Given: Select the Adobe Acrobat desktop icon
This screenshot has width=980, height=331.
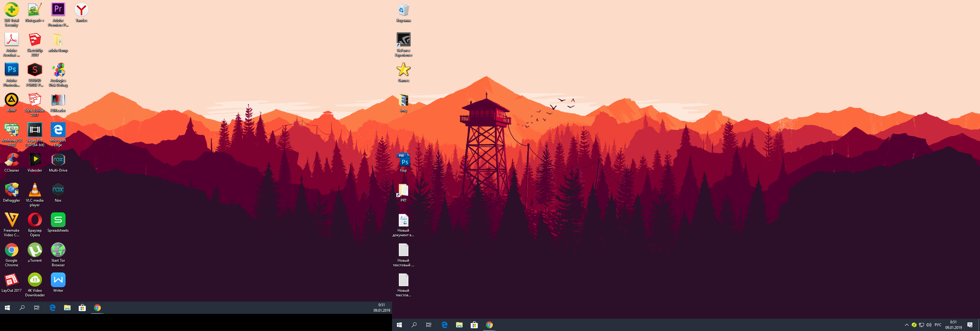Looking at the screenshot, I should click(x=11, y=45).
